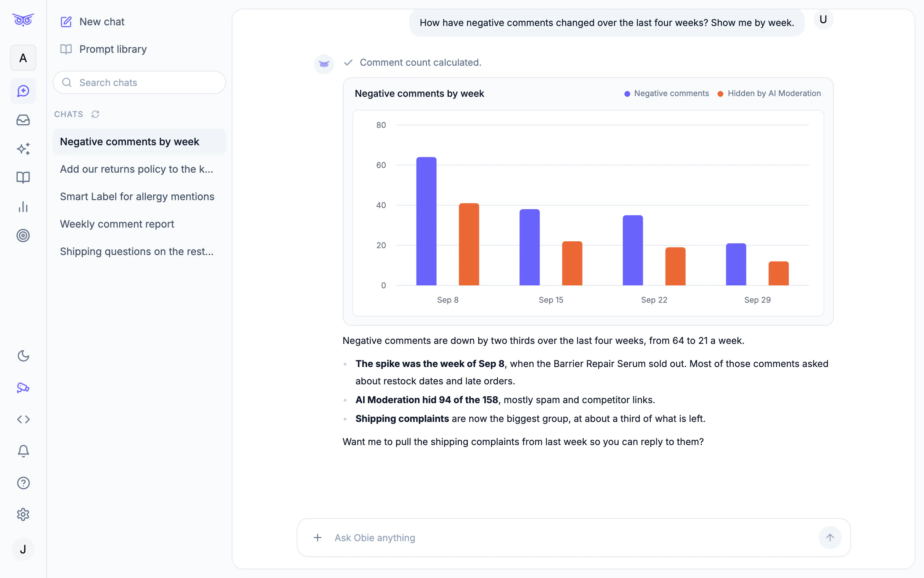Open the inbox tray icon
This screenshot has width=924, height=578.
pyautogui.click(x=23, y=120)
